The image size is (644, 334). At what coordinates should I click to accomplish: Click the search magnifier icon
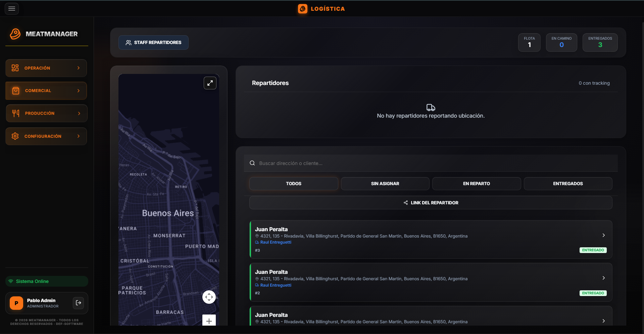pyautogui.click(x=252, y=163)
